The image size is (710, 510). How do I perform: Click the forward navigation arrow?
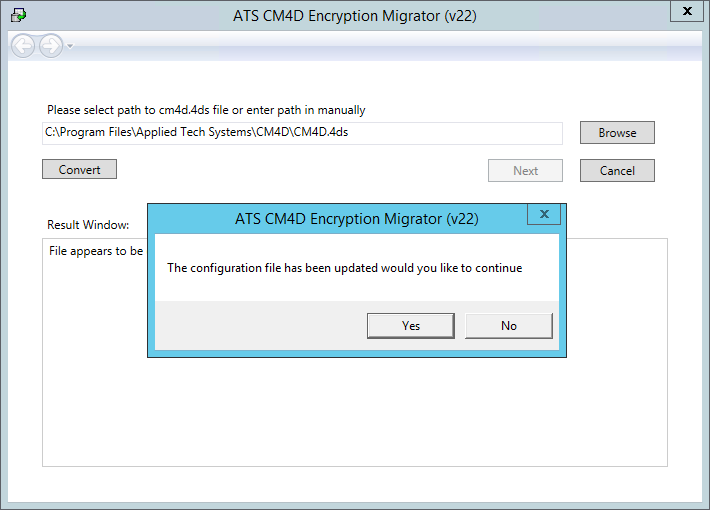[x=50, y=45]
